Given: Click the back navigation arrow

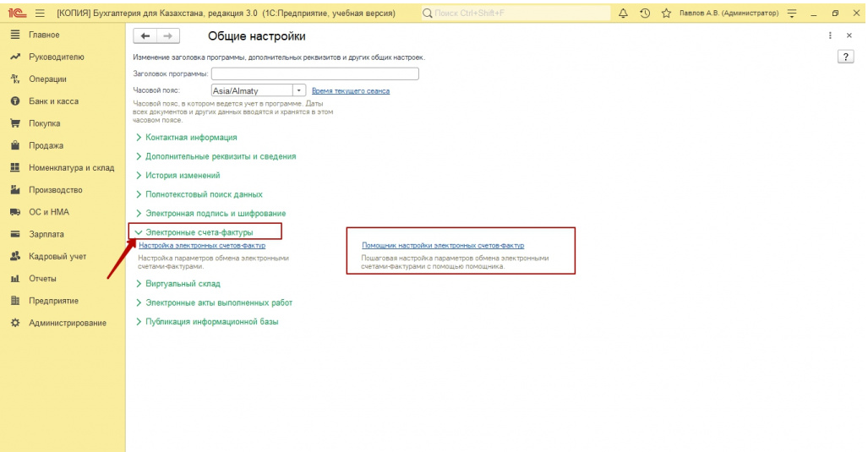Looking at the screenshot, I should tap(145, 35).
